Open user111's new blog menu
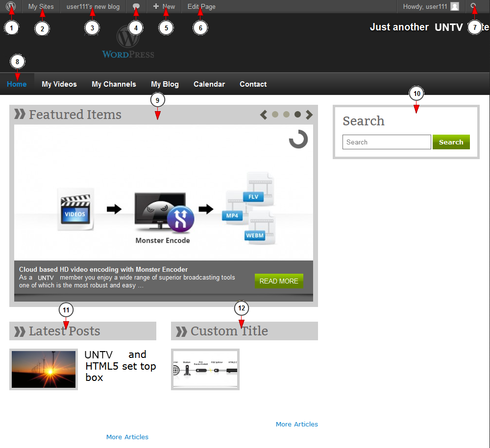The width and height of the screenshot is (490, 448). 93,6
